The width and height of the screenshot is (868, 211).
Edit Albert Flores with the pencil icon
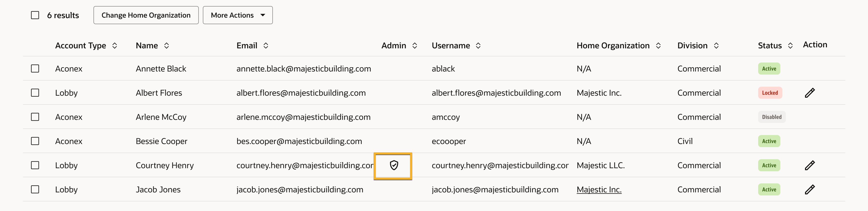pos(810,93)
